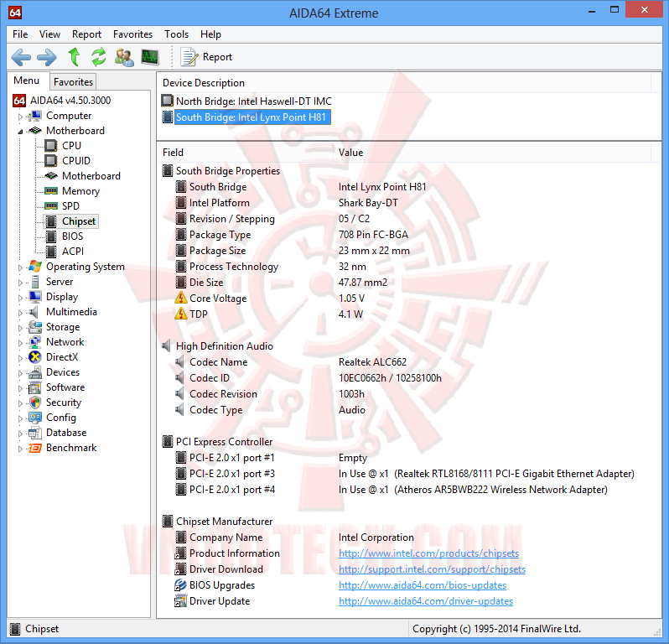669x644 pixels.
Task: Collapse the Motherboard tree node
Action: (20, 132)
